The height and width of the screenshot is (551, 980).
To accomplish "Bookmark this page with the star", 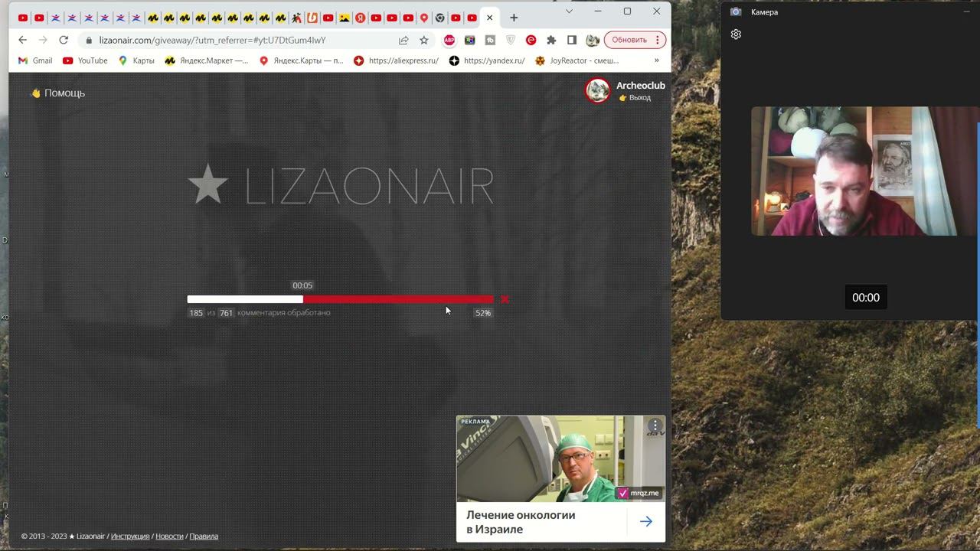I will coord(423,40).
